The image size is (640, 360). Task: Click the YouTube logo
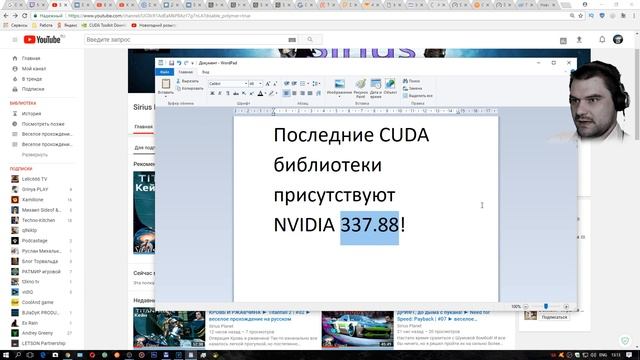click(42, 40)
